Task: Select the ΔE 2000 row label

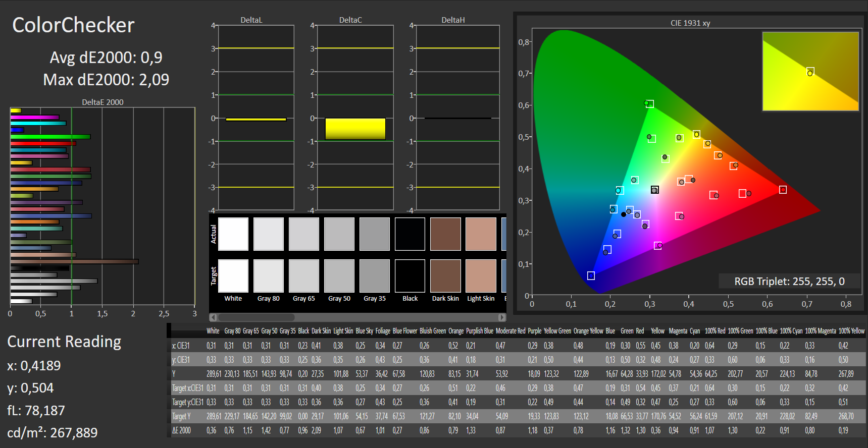Action: (x=182, y=430)
